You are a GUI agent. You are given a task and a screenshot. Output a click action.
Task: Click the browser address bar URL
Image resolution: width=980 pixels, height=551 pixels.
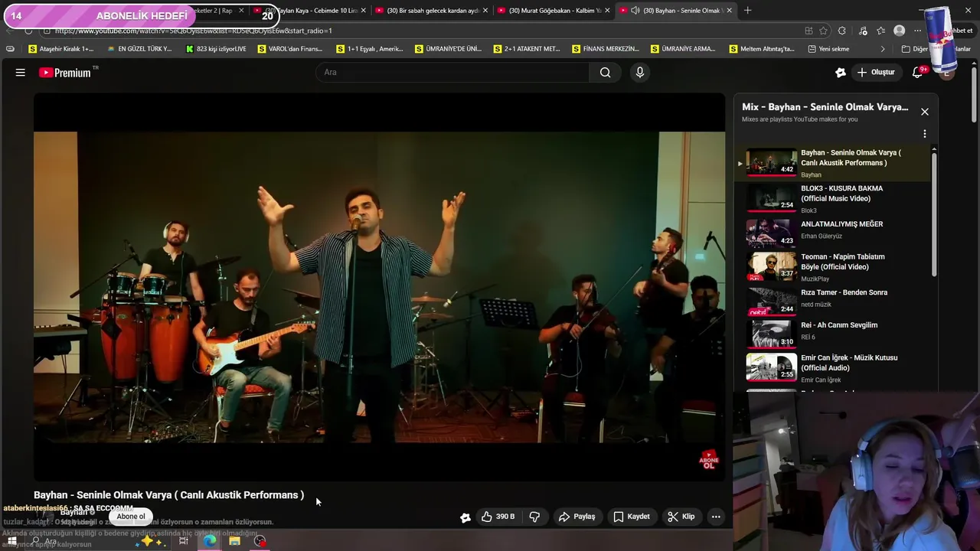[x=194, y=31]
